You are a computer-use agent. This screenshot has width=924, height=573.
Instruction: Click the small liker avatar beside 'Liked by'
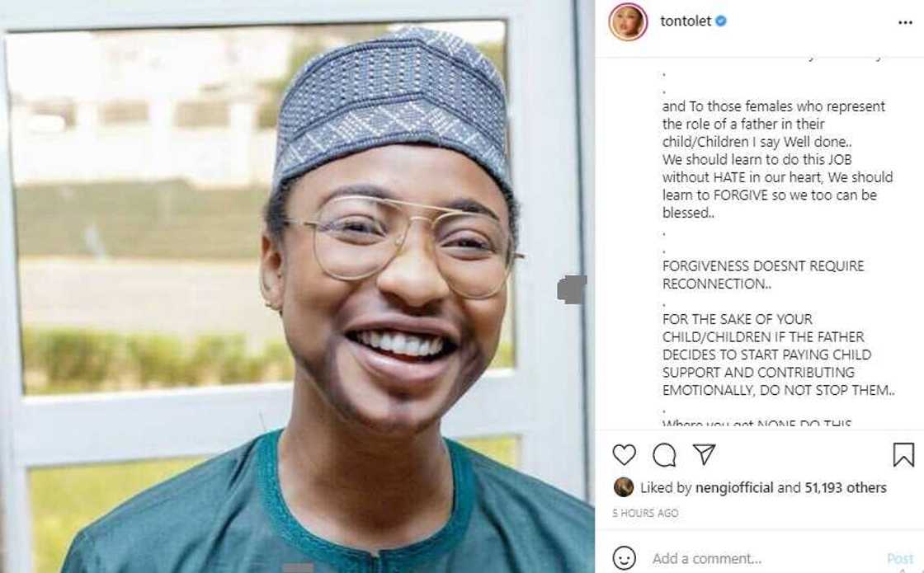(624, 487)
